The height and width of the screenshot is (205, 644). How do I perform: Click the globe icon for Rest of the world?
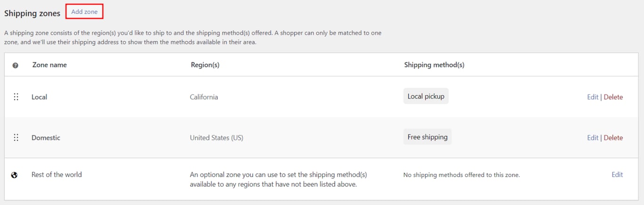pos(15,175)
